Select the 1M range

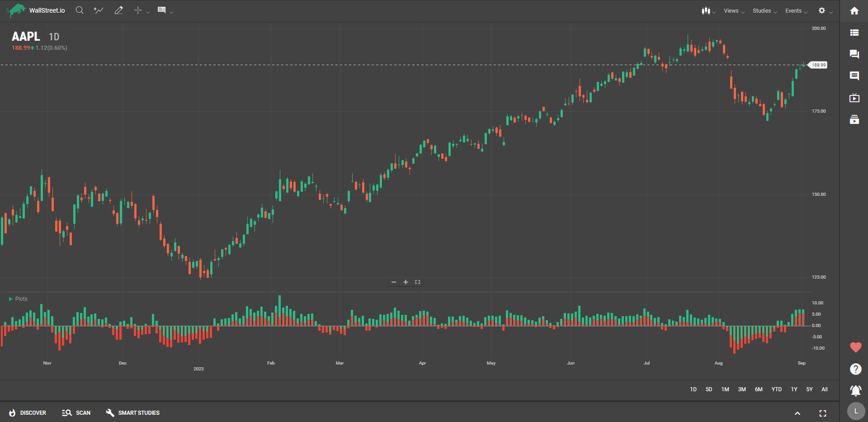coord(725,389)
